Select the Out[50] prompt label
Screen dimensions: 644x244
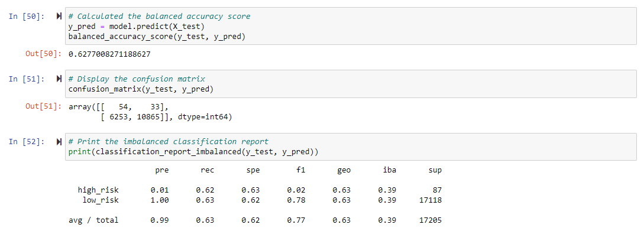[43, 54]
